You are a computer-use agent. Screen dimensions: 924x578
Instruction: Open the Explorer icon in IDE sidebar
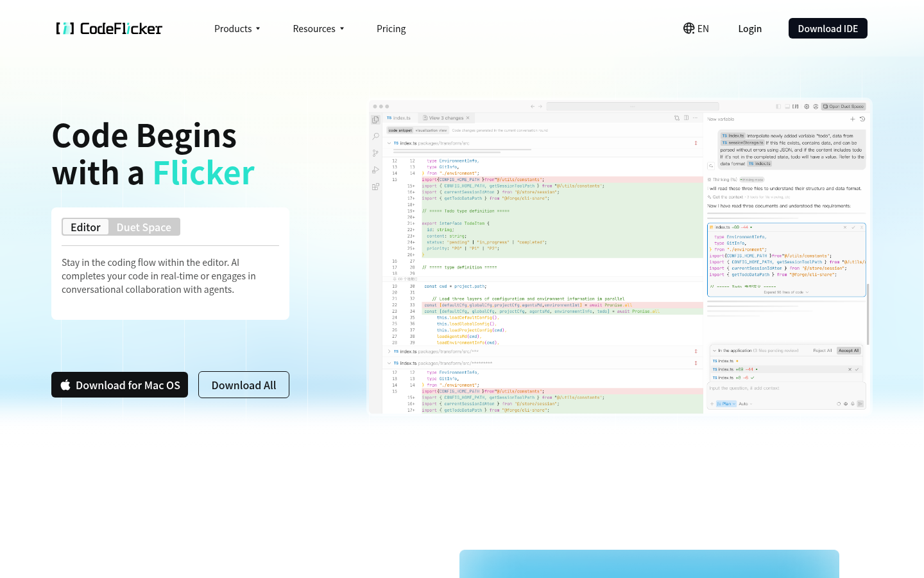tap(375, 119)
